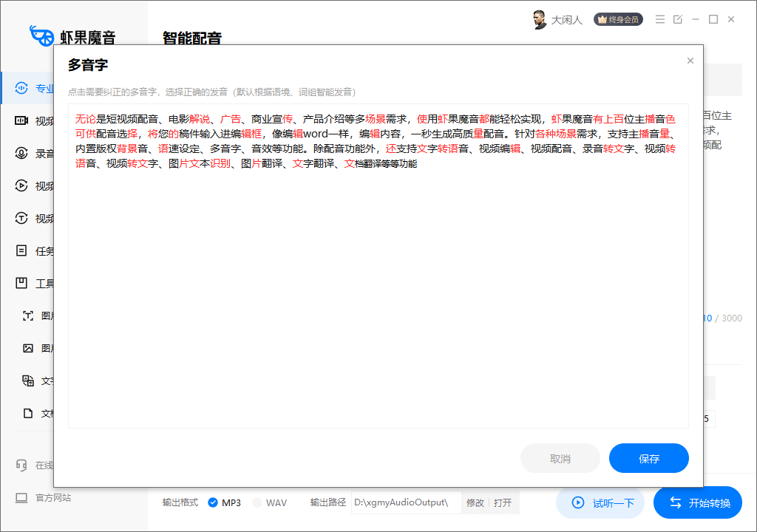Click the text translation sidebar icon
The image size is (757, 532).
(28, 381)
